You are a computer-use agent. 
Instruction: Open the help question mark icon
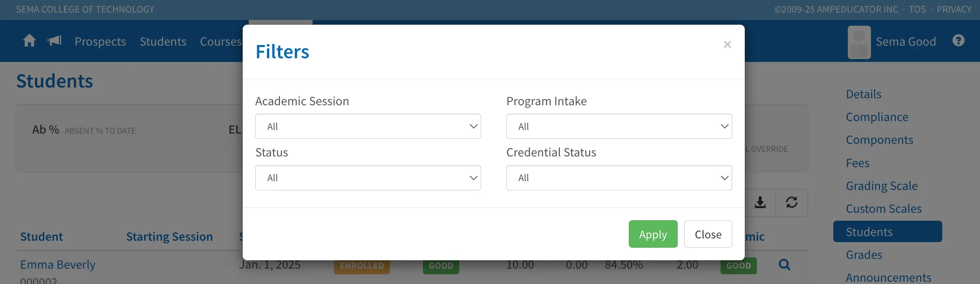click(x=958, y=41)
